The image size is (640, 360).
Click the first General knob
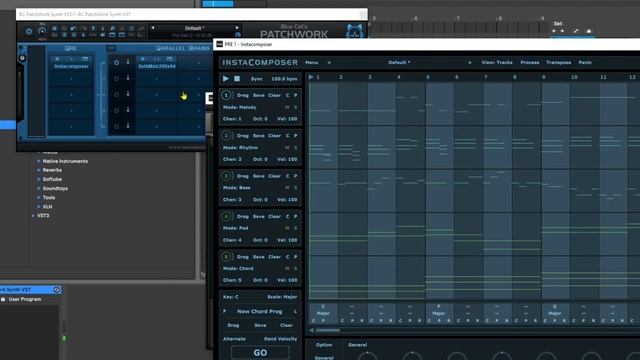click(x=367, y=356)
